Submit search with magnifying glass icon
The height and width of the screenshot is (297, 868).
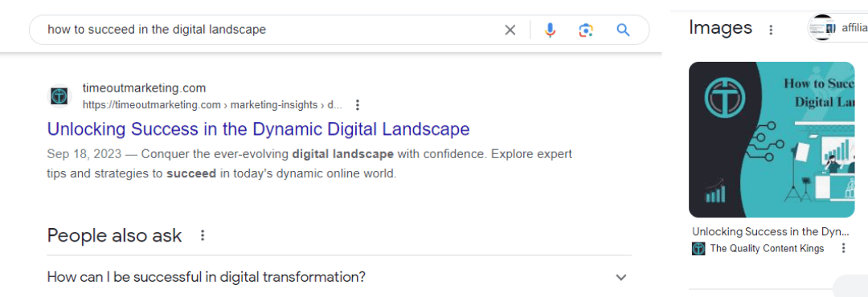(624, 30)
